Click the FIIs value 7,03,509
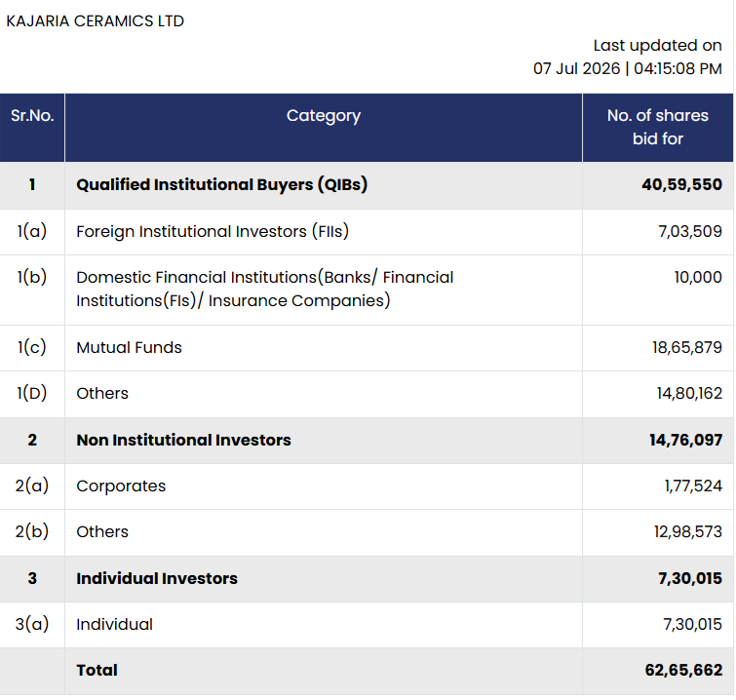The height and width of the screenshot is (700, 736). coord(690,231)
